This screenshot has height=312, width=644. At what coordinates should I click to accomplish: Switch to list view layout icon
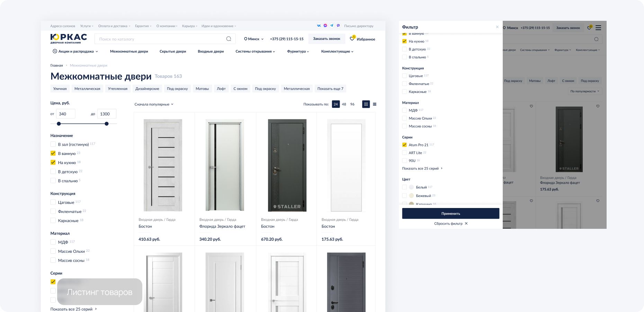click(375, 104)
